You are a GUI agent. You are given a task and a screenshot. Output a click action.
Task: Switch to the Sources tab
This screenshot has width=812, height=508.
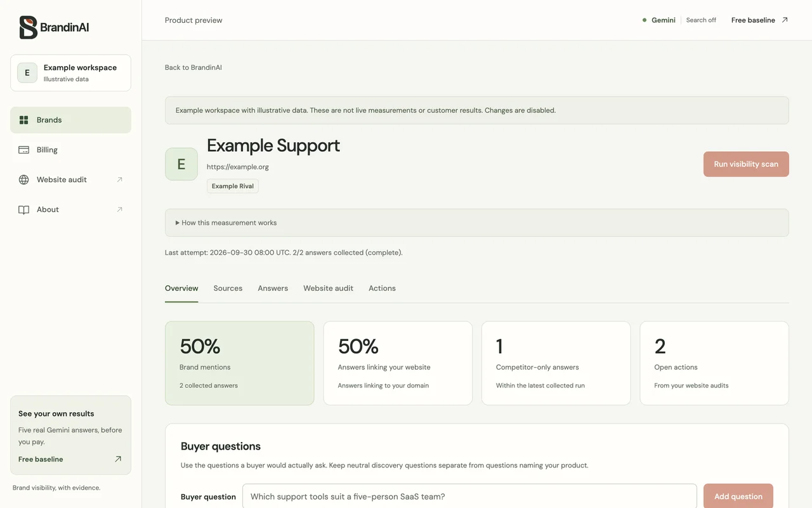(228, 288)
